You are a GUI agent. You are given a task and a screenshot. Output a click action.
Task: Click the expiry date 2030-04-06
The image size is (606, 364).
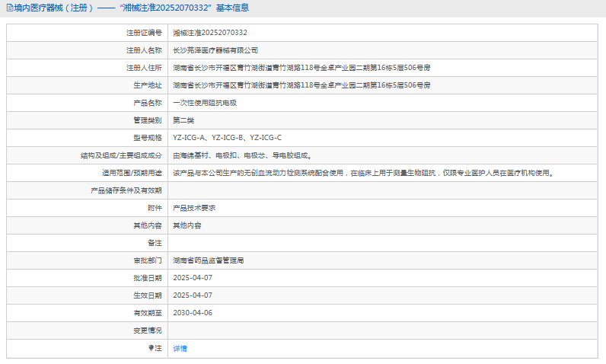click(x=193, y=313)
